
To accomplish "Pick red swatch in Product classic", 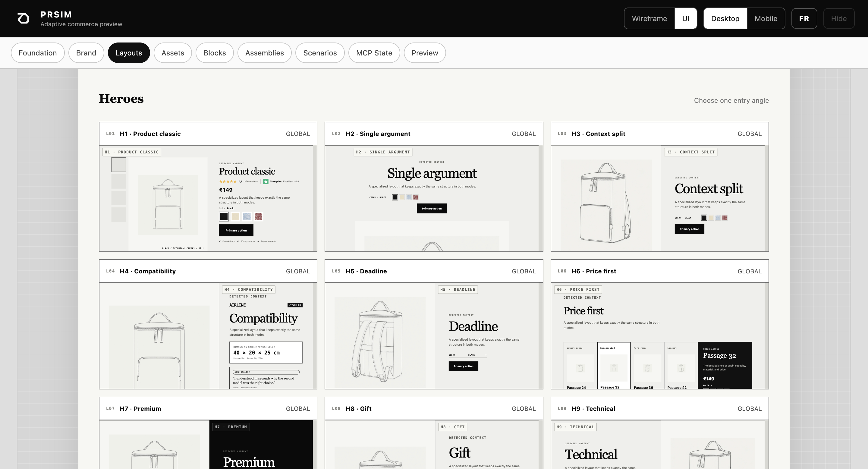I will [x=259, y=216].
